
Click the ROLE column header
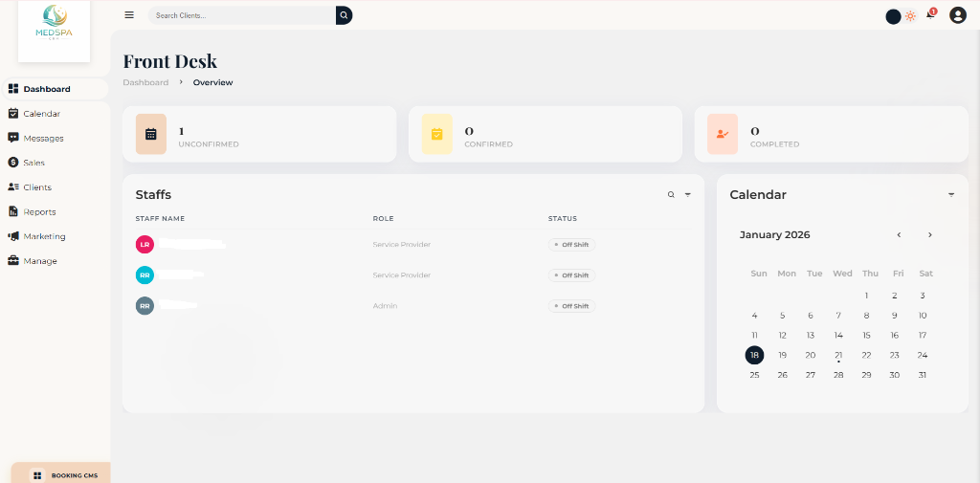pos(383,219)
